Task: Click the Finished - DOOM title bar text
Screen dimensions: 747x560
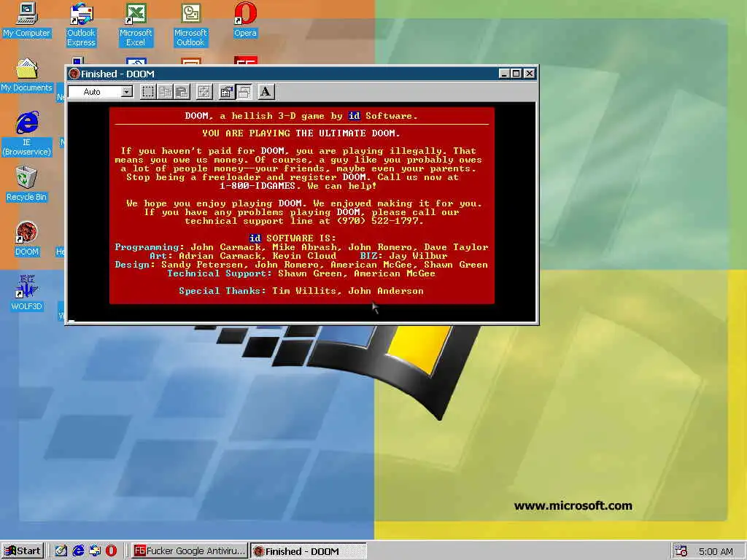Action: click(117, 74)
